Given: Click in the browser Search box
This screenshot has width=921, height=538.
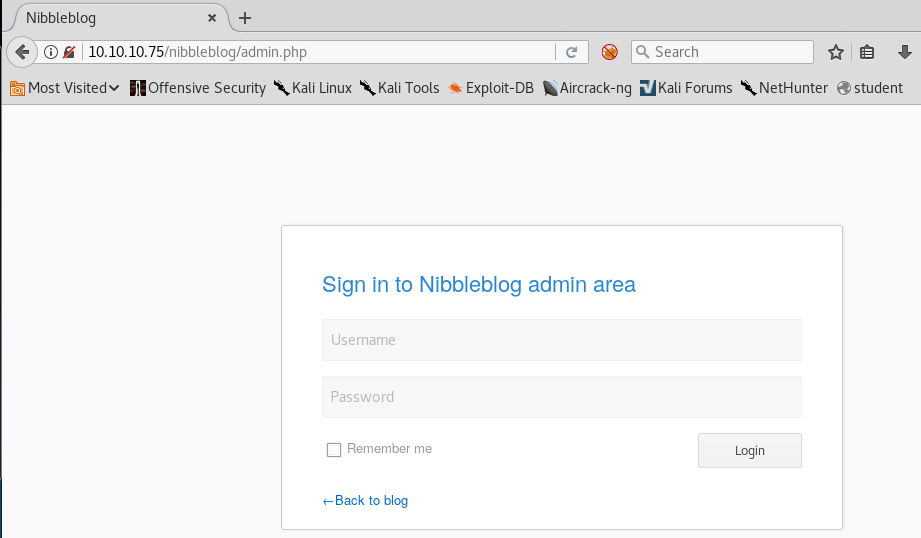Looking at the screenshot, I should [x=730, y=52].
